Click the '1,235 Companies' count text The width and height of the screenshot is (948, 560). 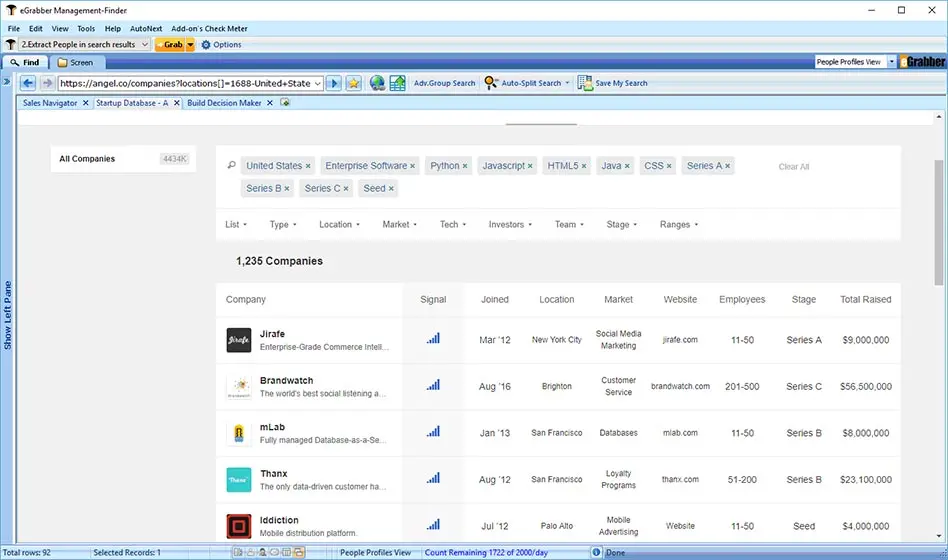tap(279, 261)
